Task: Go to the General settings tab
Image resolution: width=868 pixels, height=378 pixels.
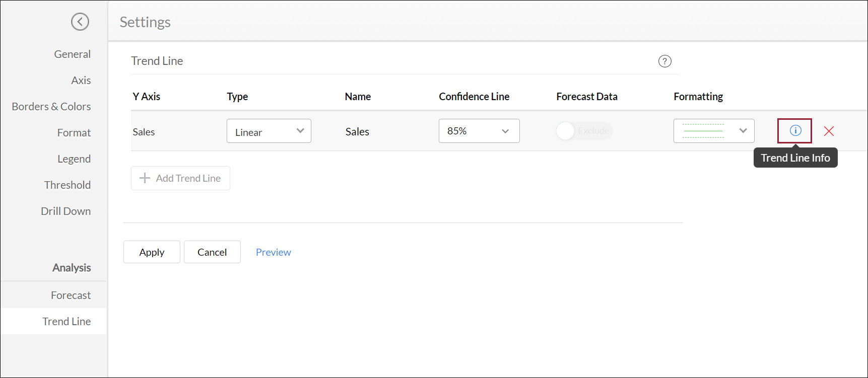Action: (x=72, y=54)
